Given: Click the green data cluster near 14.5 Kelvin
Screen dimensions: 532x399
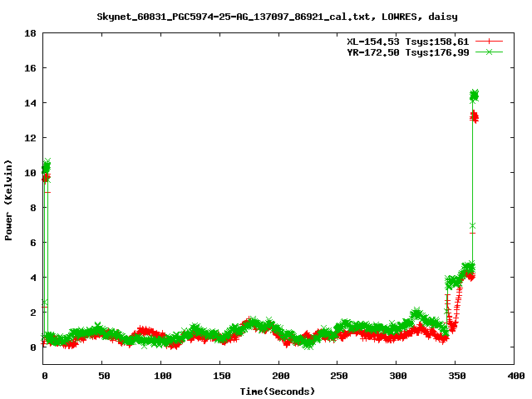Looking at the screenshot, I should coord(474,96).
